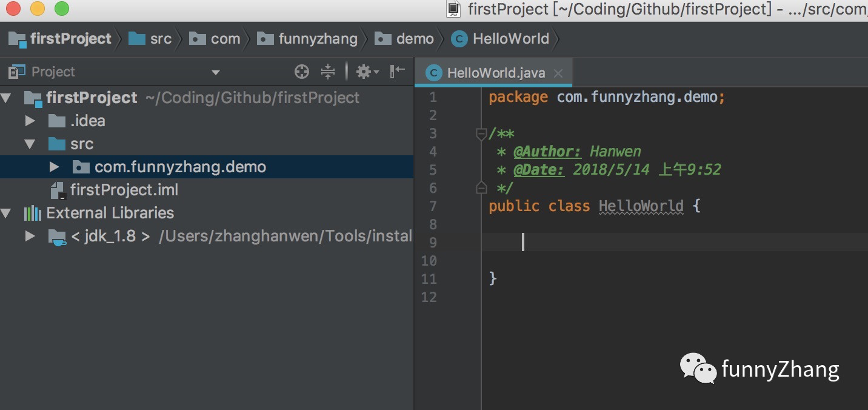
Task: Hide the Project tool window with arrow icon
Action: (x=398, y=72)
